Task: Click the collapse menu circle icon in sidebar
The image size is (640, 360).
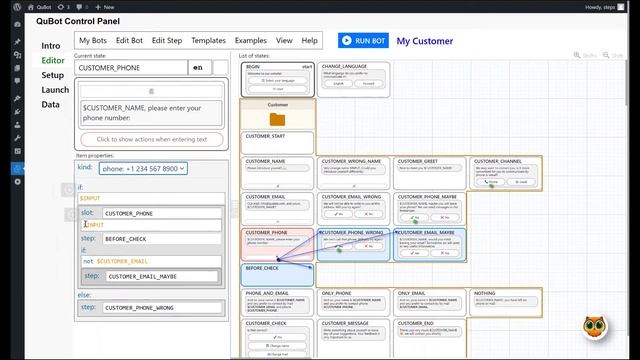Action: [17, 182]
